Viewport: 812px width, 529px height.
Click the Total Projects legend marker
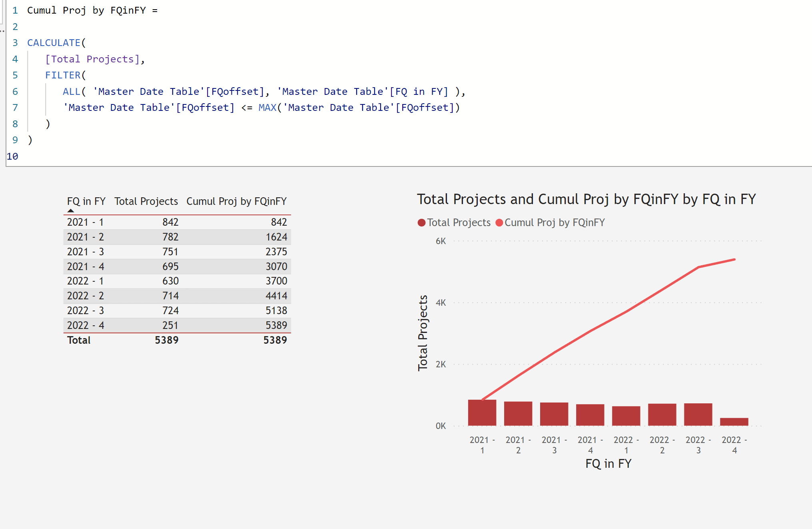pyautogui.click(x=421, y=223)
